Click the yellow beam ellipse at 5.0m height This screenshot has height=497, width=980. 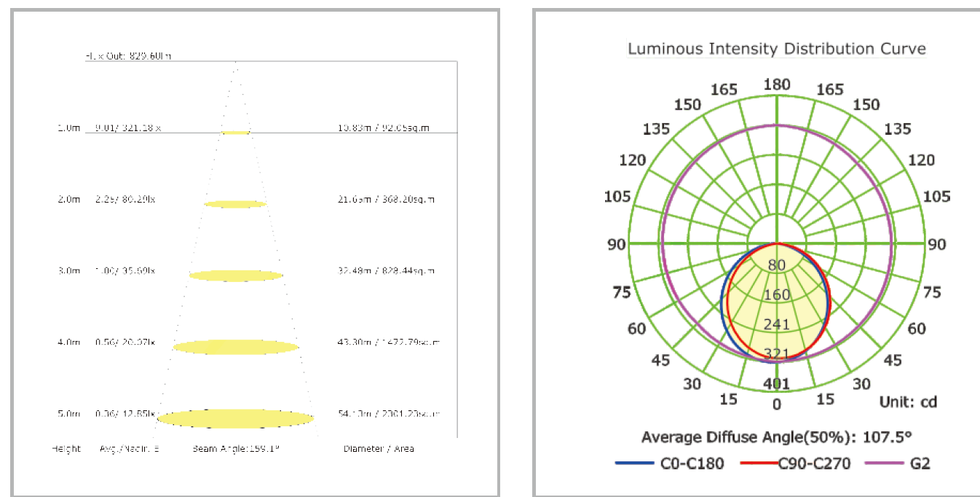click(x=236, y=418)
